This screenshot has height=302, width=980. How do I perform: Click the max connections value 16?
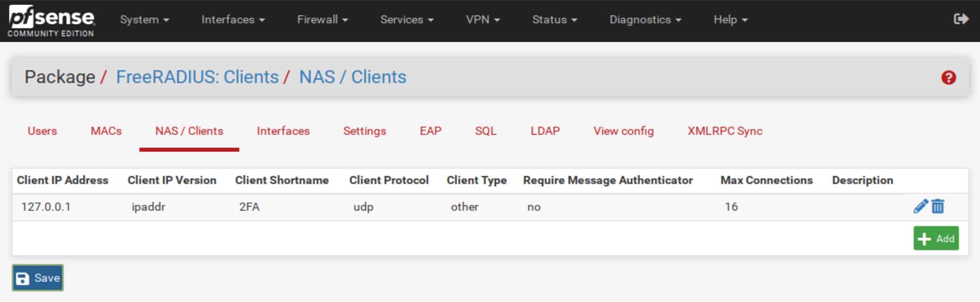tap(731, 207)
